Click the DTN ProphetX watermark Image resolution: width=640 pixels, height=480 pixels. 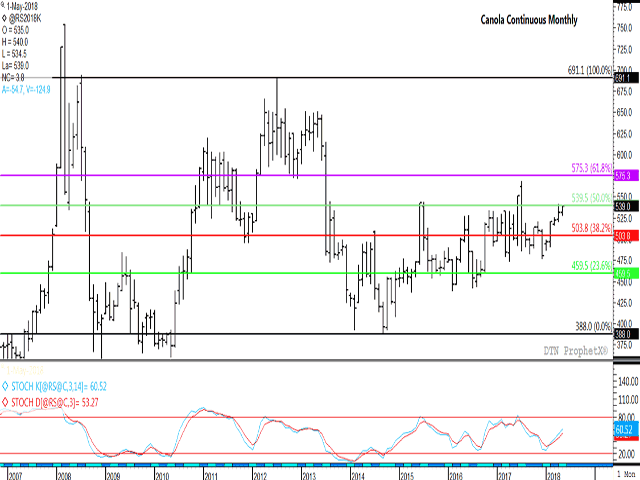(568, 350)
